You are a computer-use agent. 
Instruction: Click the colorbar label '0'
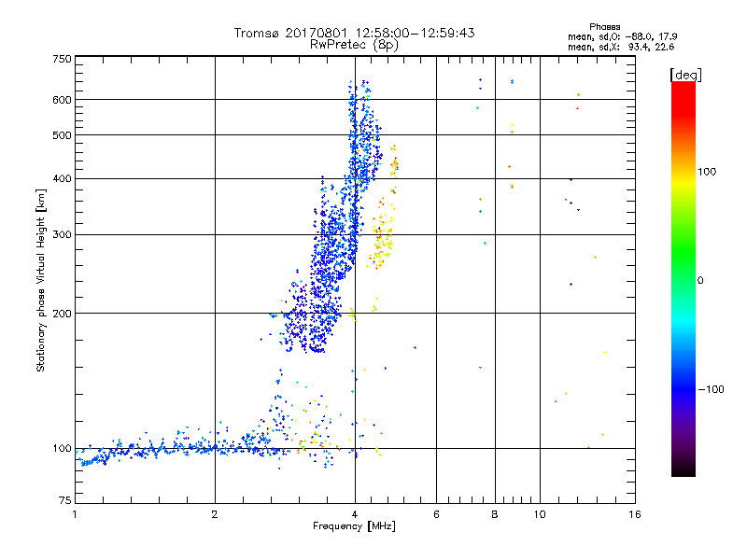point(700,281)
